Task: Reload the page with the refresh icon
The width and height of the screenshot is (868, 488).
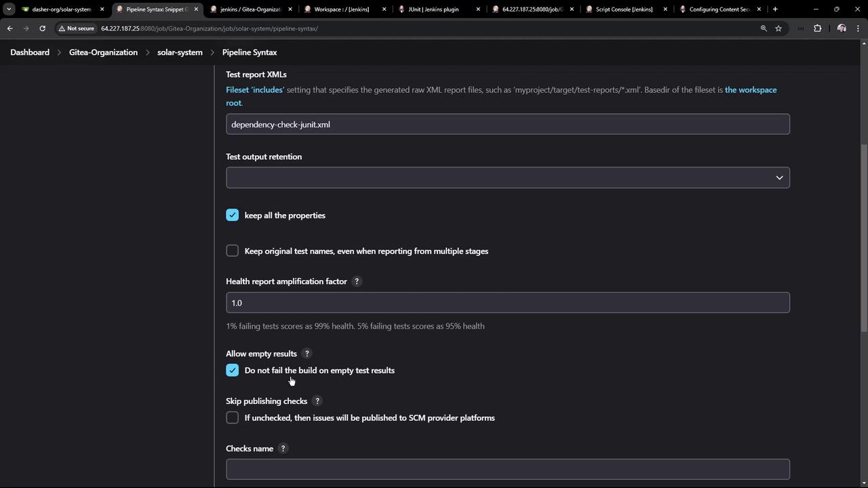Action: [42, 28]
